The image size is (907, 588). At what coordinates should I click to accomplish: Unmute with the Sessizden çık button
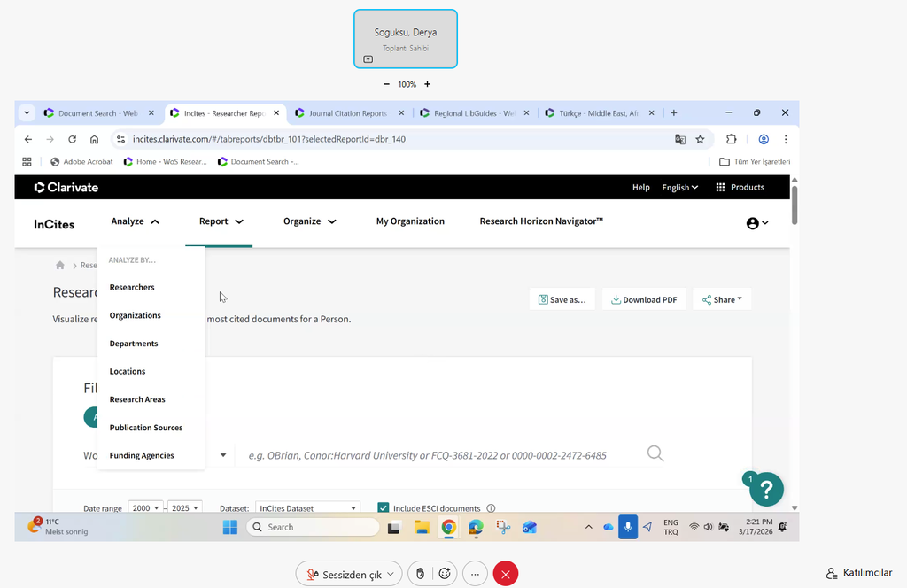coord(348,574)
